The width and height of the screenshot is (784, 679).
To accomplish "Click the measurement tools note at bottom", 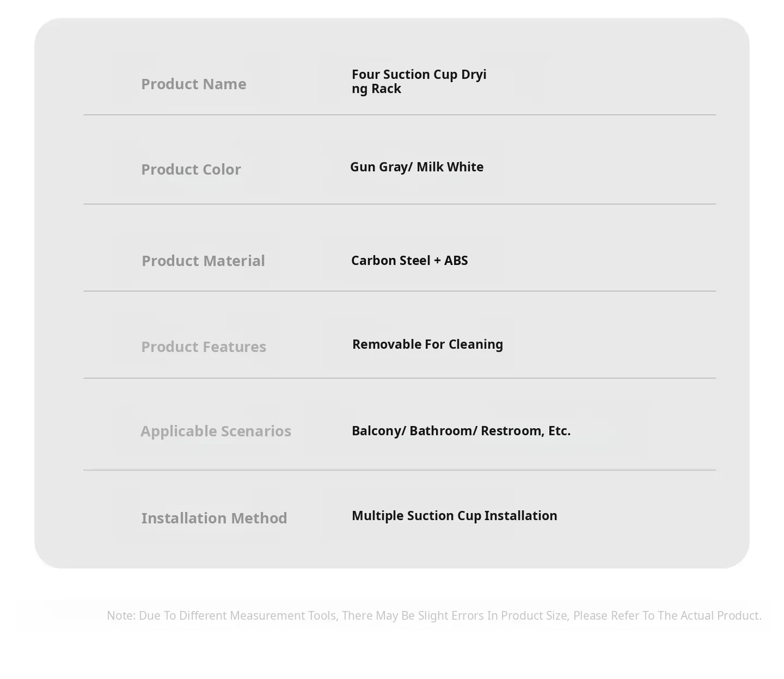I will [434, 615].
